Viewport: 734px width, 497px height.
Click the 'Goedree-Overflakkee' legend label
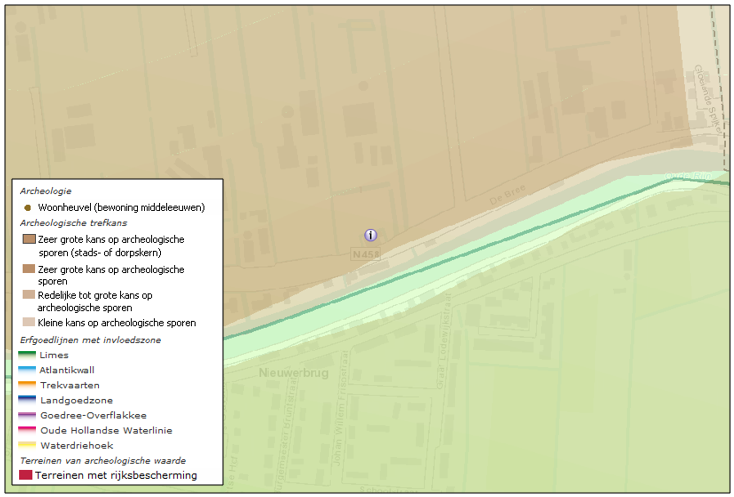click(94, 415)
